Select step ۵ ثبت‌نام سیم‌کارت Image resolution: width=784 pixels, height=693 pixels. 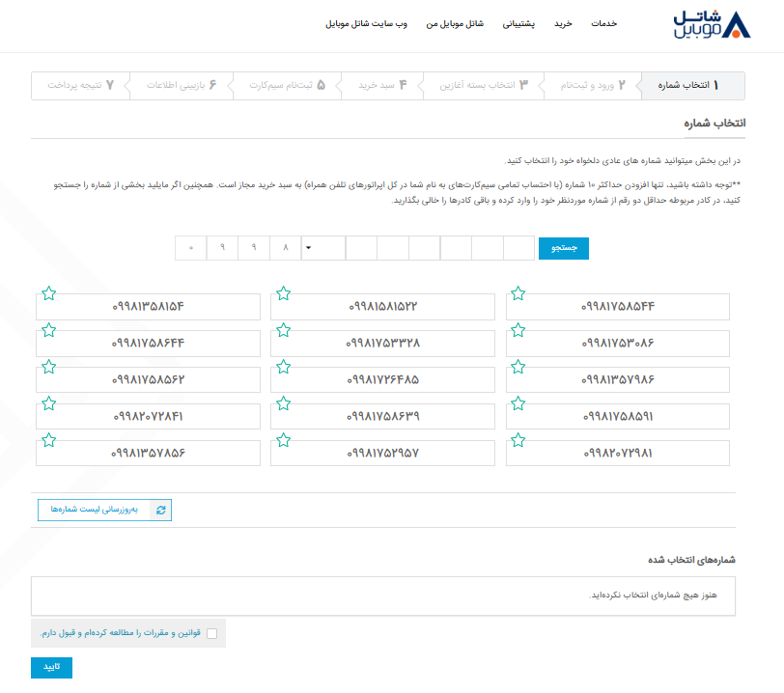point(287,86)
